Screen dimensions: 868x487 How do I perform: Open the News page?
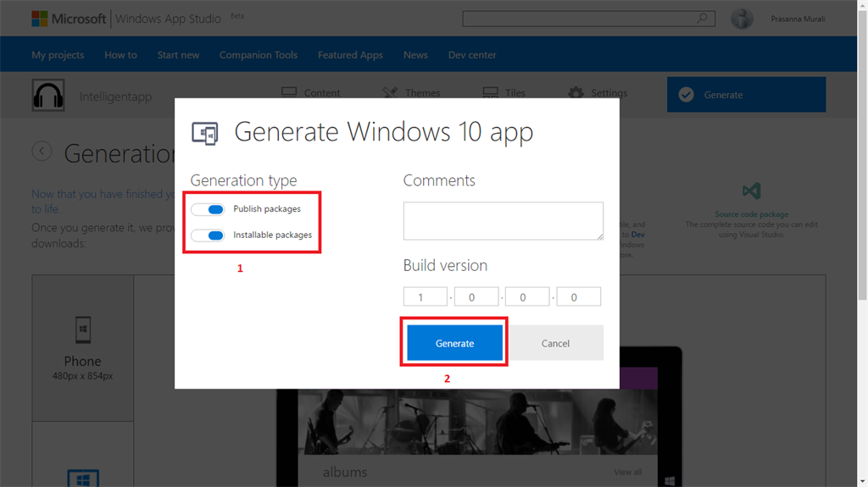click(415, 55)
